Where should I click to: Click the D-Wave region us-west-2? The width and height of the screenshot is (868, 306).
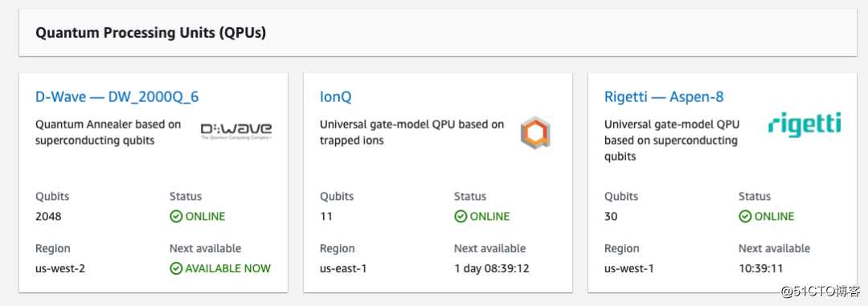coord(60,269)
